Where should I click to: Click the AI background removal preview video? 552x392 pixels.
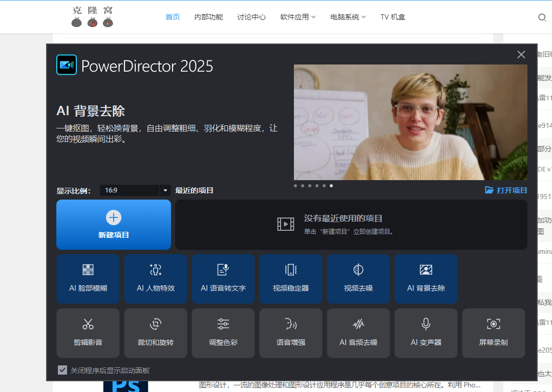click(411, 122)
